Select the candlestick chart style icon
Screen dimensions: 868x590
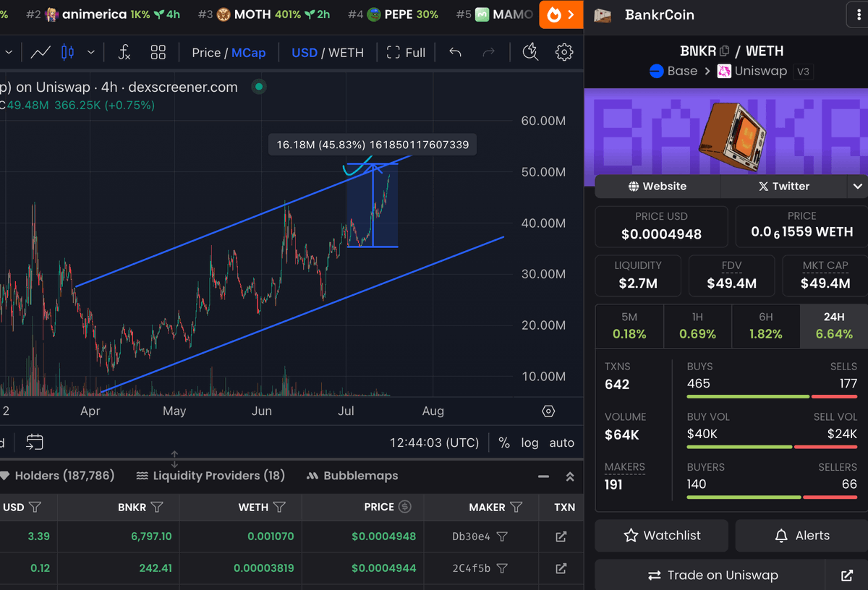point(67,52)
